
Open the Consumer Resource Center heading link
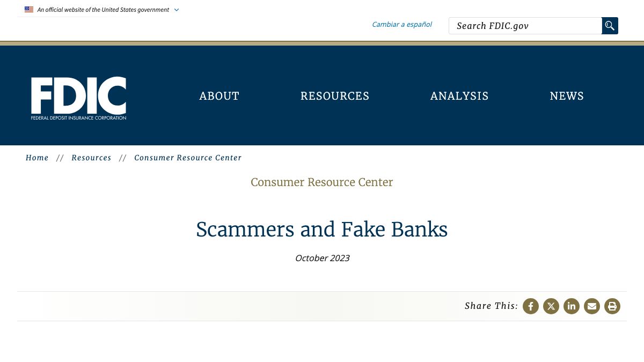321,182
